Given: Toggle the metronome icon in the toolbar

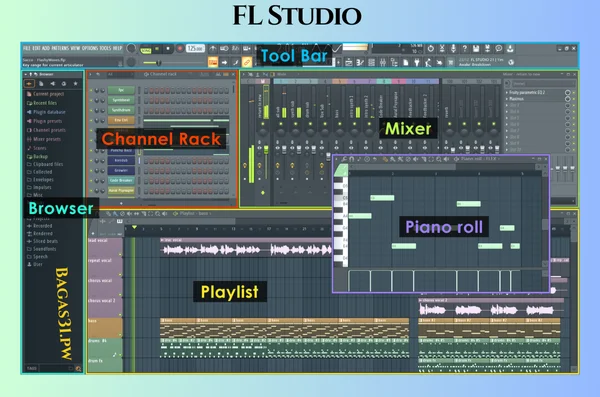Looking at the screenshot, I should click(x=213, y=49).
